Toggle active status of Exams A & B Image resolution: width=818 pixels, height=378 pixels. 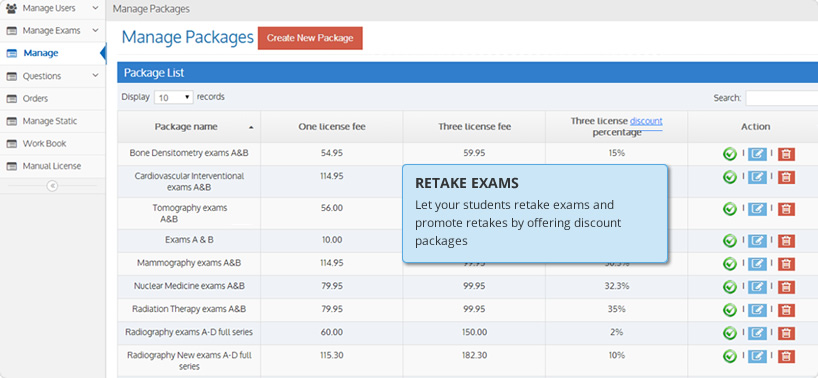(x=729, y=241)
